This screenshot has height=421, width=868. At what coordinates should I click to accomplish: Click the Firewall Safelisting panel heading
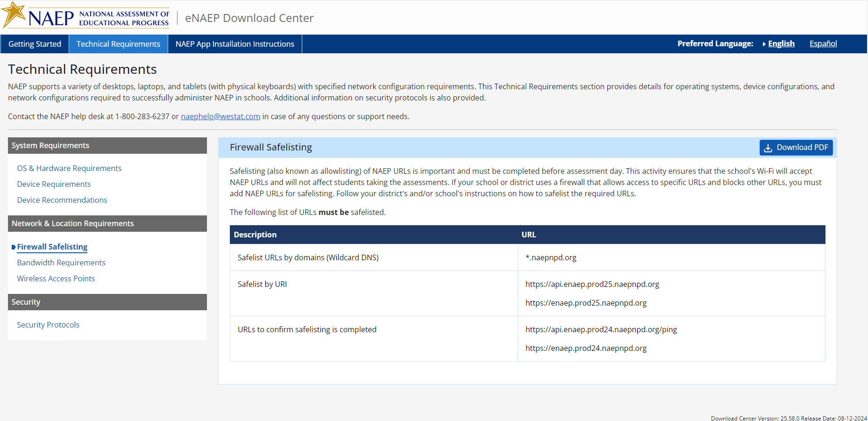pyautogui.click(x=271, y=147)
